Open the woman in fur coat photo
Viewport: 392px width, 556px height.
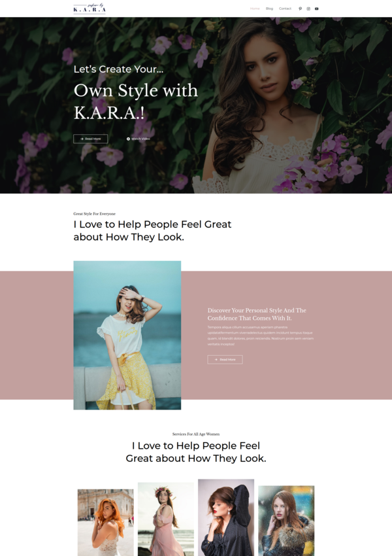click(286, 521)
